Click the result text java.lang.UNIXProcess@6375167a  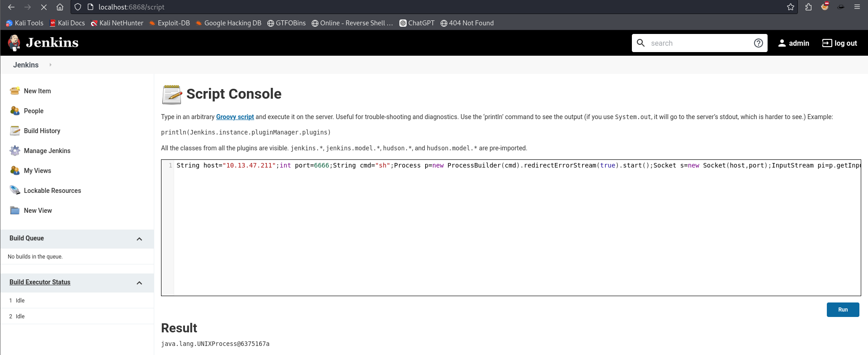tap(215, 344)
